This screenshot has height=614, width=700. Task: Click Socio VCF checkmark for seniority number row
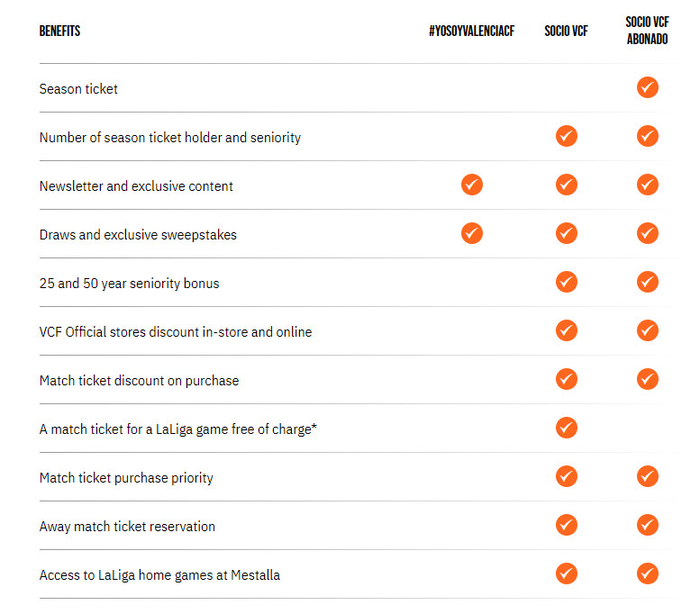click(567, 136)
